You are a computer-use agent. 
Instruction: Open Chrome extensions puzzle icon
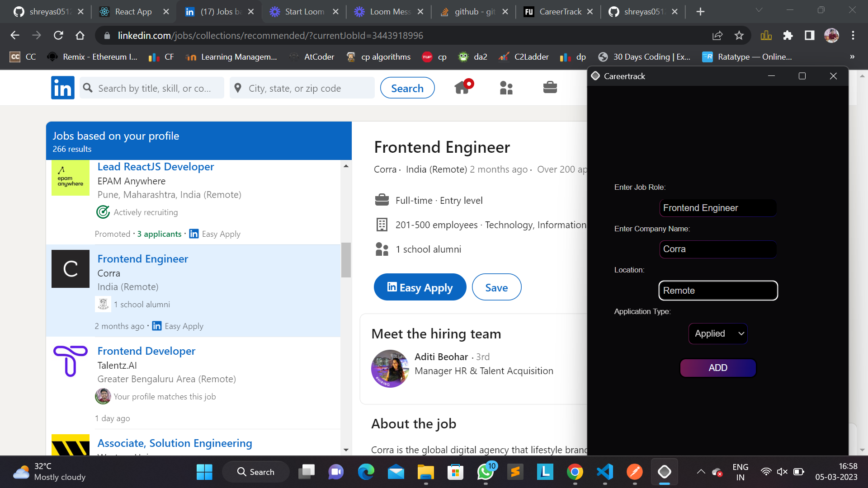[x=788, y=35]
